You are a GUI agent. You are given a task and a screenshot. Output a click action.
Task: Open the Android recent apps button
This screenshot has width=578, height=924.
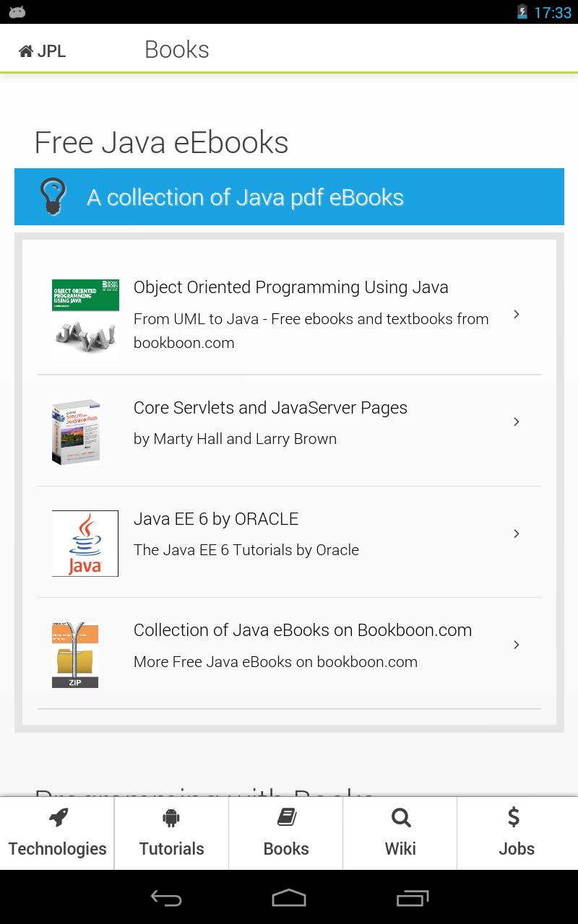[x=413, y=898]
